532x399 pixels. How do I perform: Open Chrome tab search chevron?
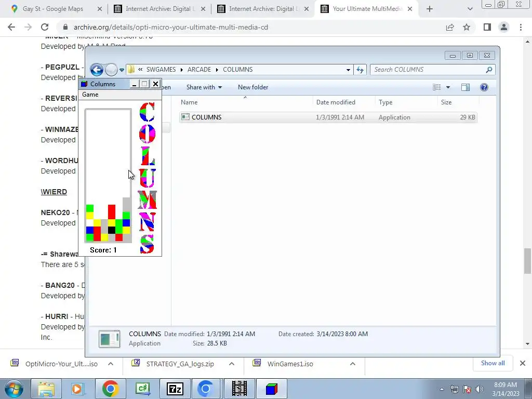470,9
